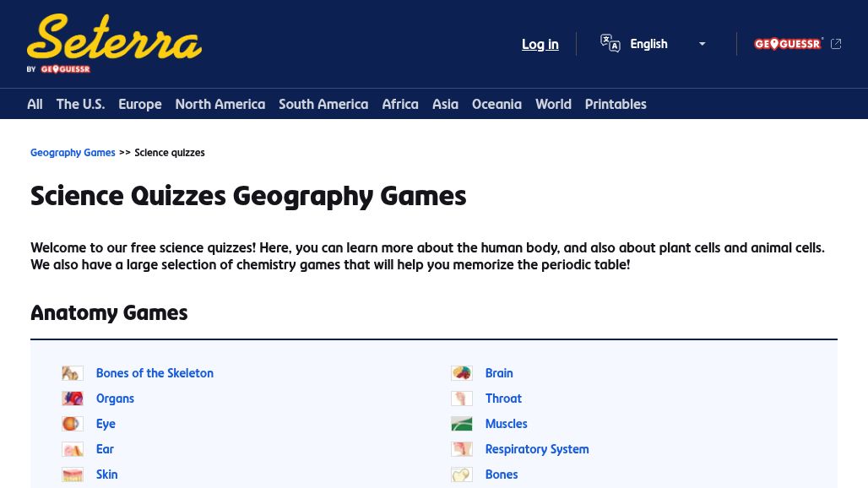Click the Eye quiz thumbnail icon
Viewport: 868px width, 488px height.
[x=73, y=424]
